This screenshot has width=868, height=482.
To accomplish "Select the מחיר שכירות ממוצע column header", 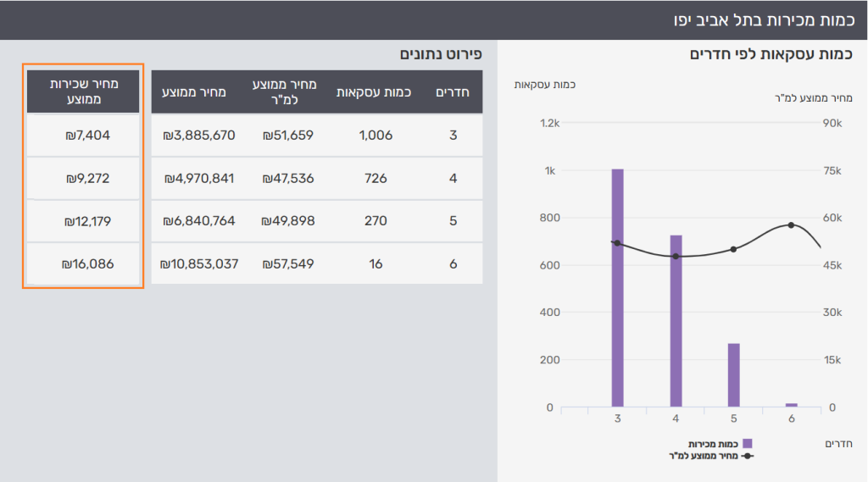I will tap(83, 92).
